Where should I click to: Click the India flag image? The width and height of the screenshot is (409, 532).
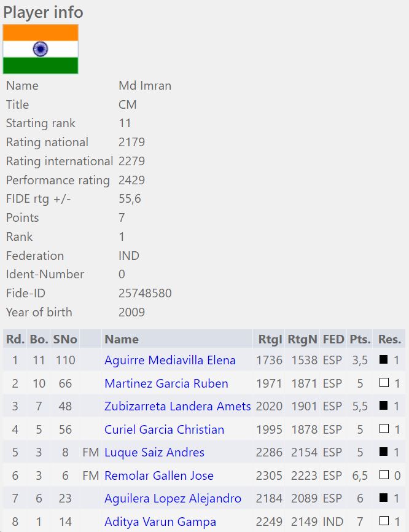pos(41,49)
